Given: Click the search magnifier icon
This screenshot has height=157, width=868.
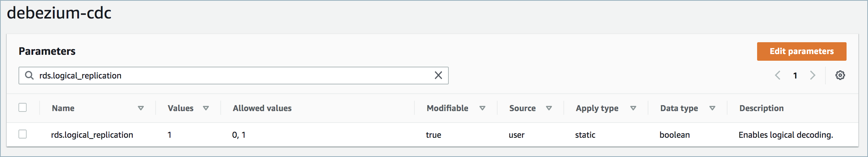Looking at the screenshot, I should pos(29,76).
